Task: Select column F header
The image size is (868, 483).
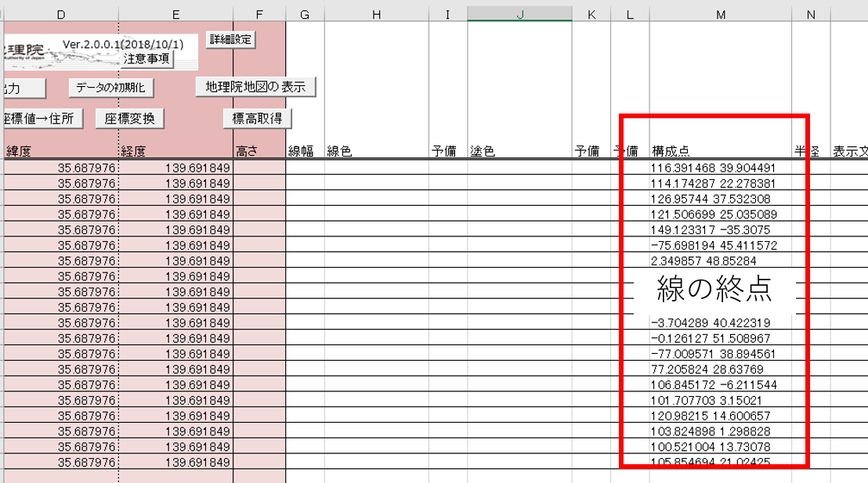Action: pyautogui.click(x=259, y=14)
